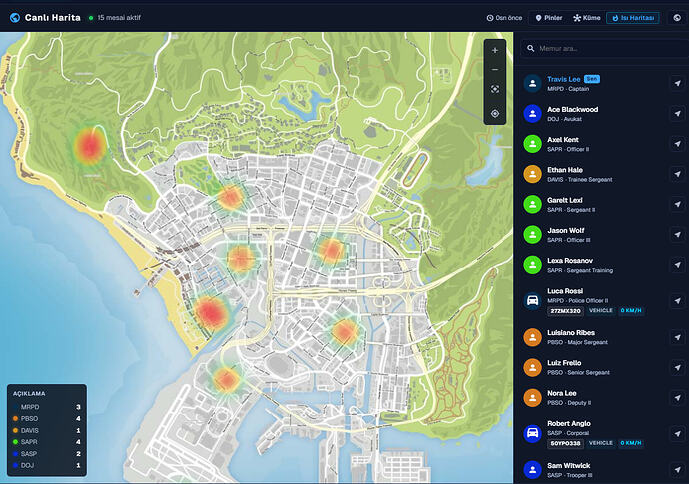Click plate tag 27ZMX320
The image size is (689, 484).
tap(566, 311)
